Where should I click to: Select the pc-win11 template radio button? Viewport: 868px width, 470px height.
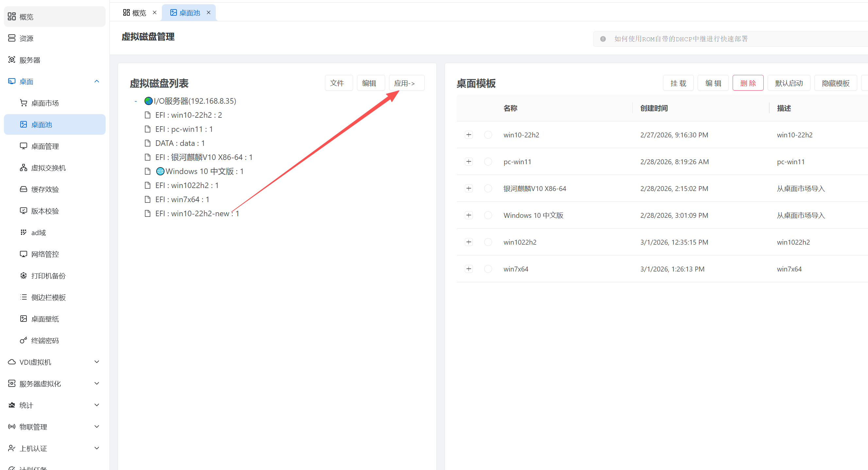click(488, 162)
